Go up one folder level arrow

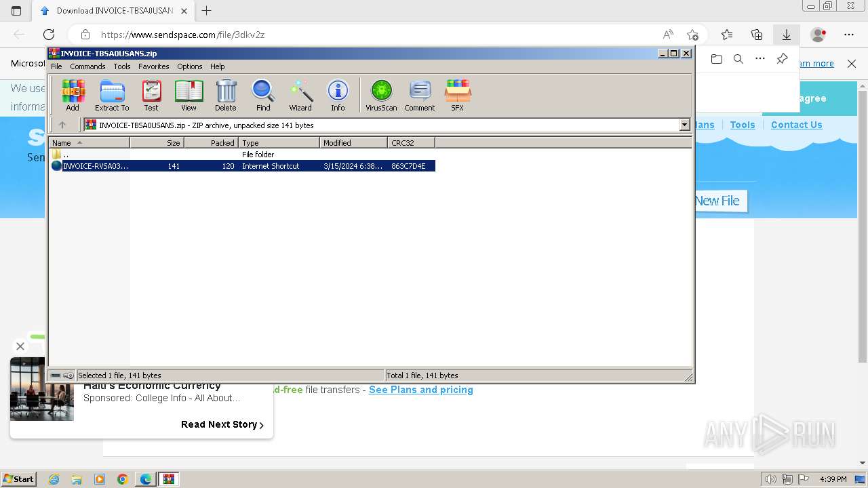coord(62,125)
